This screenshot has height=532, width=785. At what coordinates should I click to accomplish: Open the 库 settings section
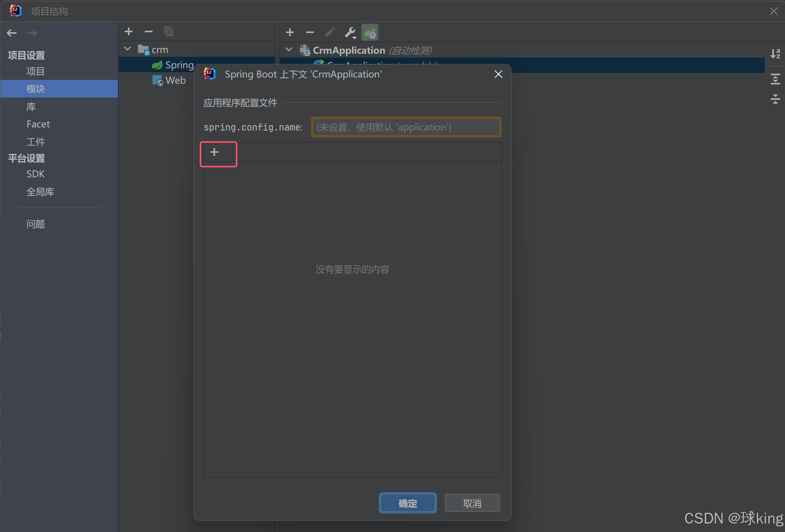31,107
